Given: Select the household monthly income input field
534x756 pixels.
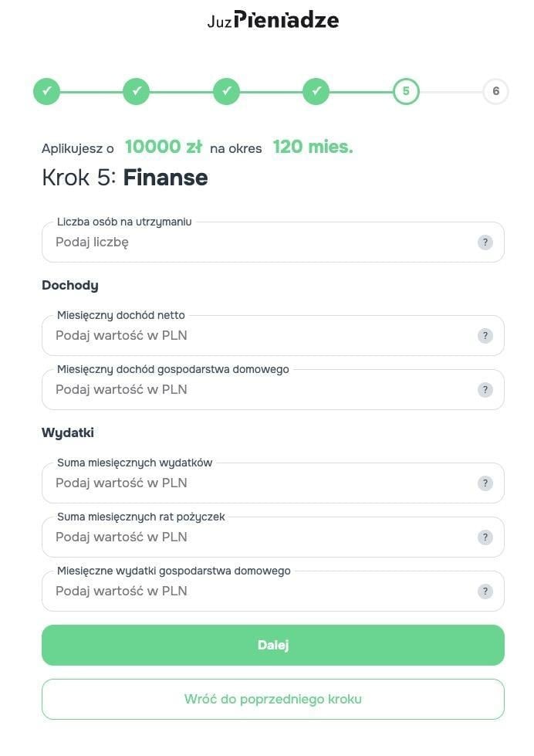Looking at the screenshot, I should [x=232, y=389].
